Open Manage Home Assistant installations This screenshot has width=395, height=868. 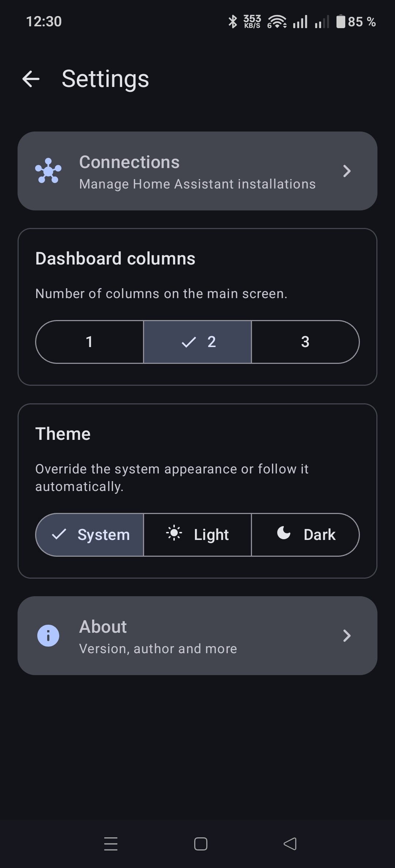[197, 184]
